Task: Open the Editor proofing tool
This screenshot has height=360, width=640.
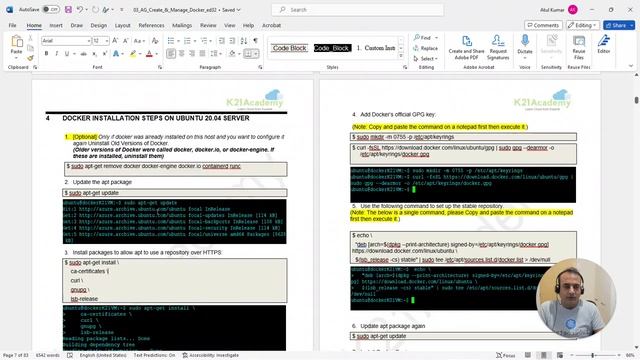Action: click(x=604, y=44)
